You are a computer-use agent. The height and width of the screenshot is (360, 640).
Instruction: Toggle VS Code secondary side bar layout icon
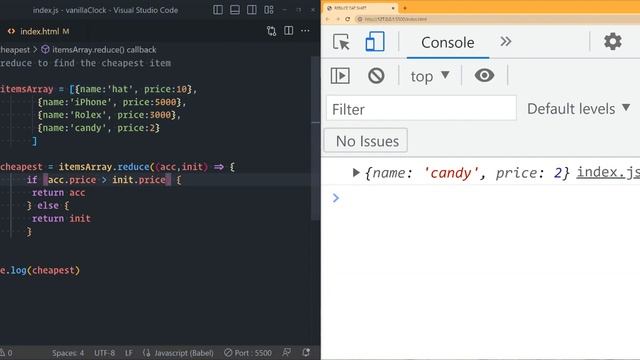pyautogui.click(x=252, y=10)
